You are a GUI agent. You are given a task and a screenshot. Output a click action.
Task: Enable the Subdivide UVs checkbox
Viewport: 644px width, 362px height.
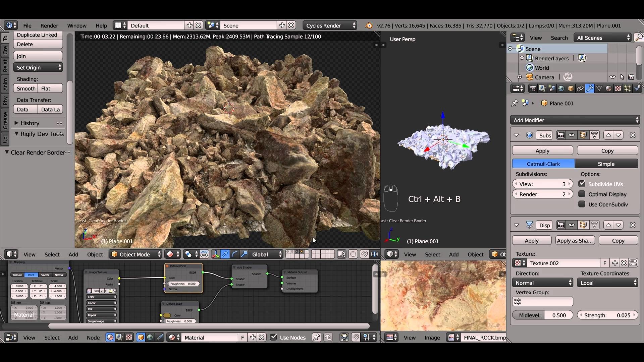(582, 184)
